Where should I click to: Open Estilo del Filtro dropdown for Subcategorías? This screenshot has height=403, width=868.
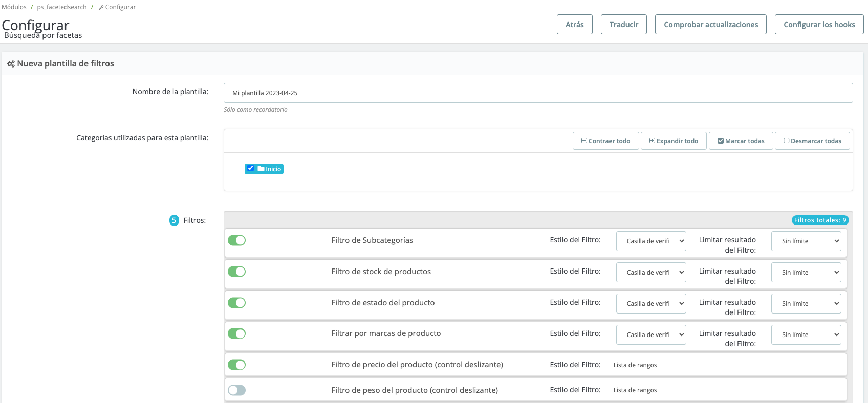[650, 241]
